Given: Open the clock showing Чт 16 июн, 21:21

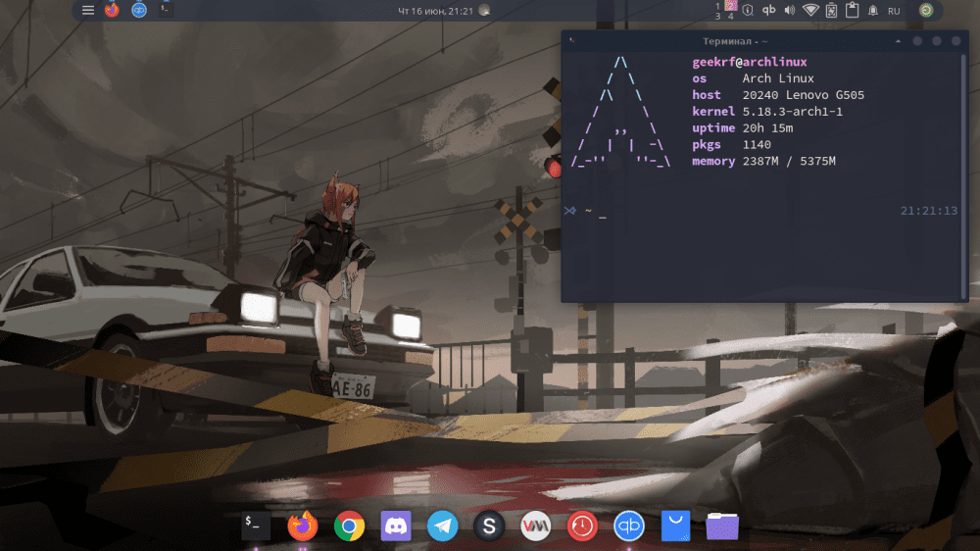Looking at the screenshot, I should point(436,11).
